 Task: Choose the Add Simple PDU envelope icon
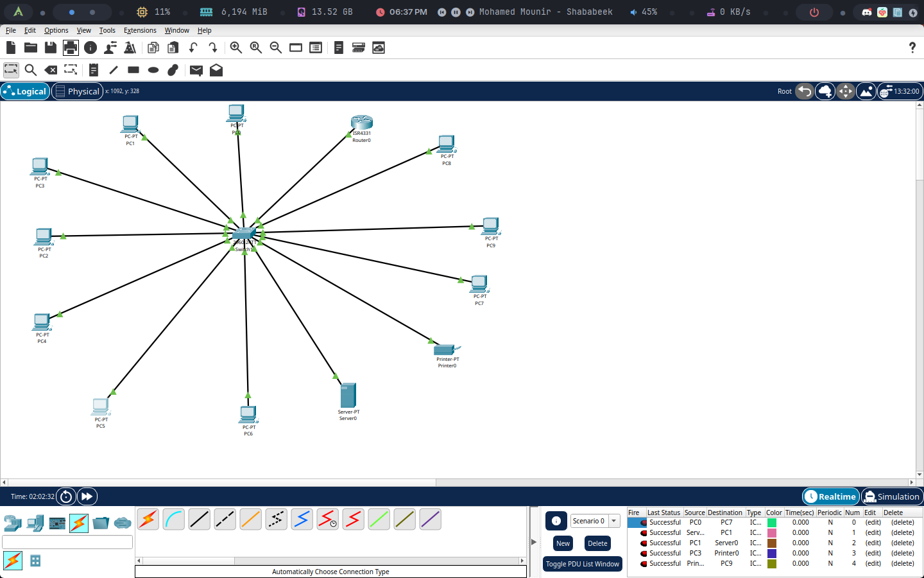click(196, 70)
